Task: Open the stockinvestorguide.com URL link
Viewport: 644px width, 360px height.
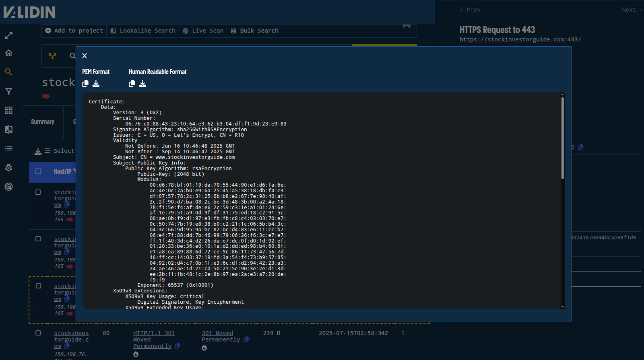Action: pos(526,39)
